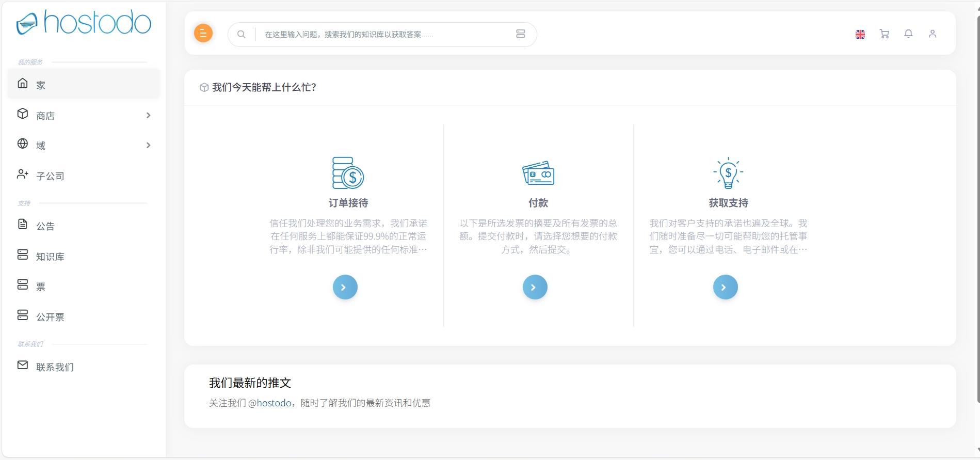Screen dimensions: 980x460
Task: Go to 家 in the sidebar
Action: pos(41,85)
